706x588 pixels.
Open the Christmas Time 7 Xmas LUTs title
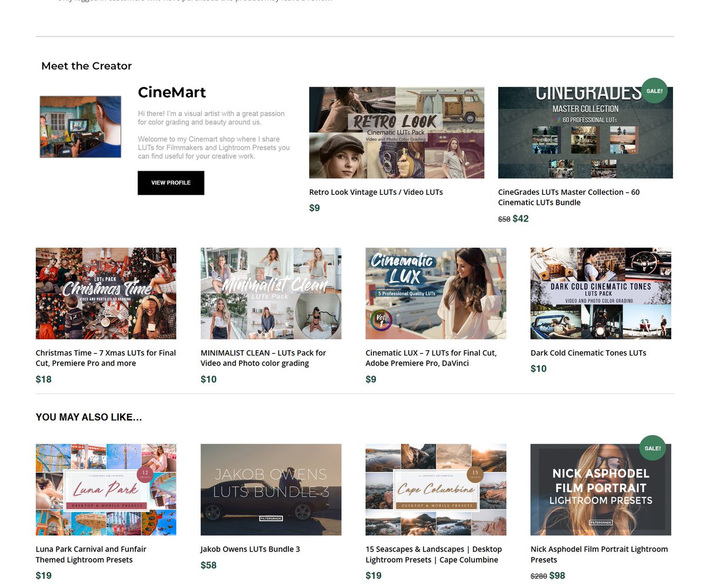106,358
